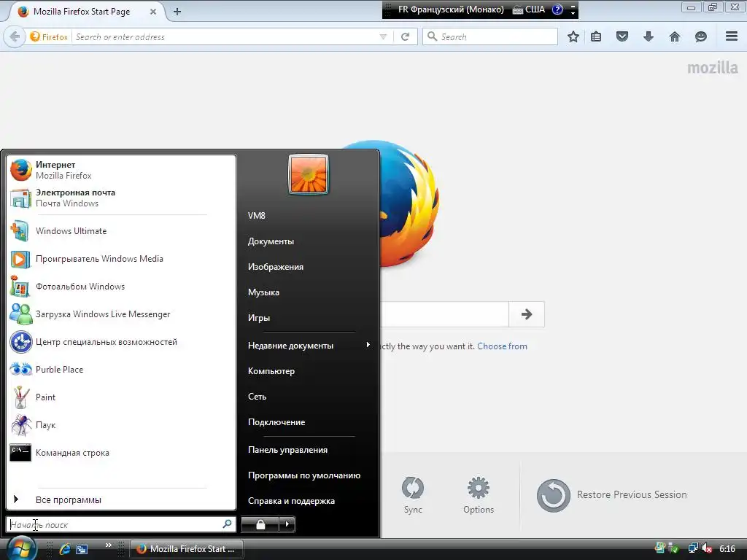Open Firefox downloads arrow icon
This screenshot has height=560, width=747.
coord(649,36)
